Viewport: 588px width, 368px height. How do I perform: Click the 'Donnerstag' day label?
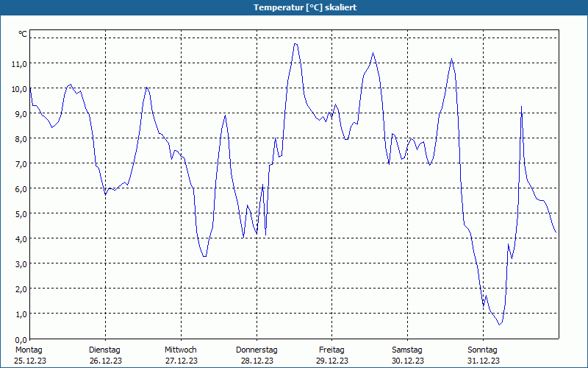257,350
